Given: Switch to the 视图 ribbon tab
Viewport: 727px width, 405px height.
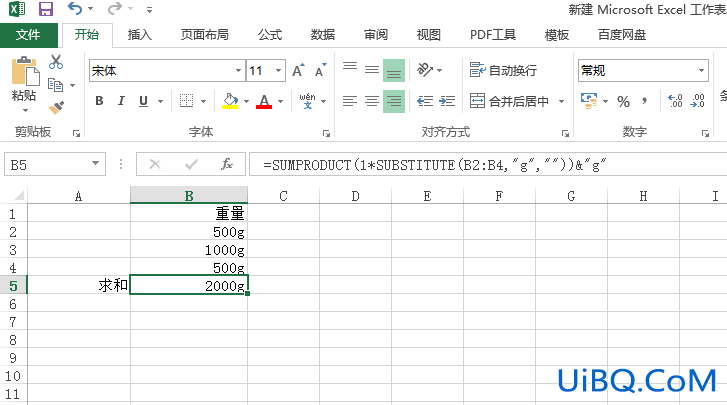Looking at the screenshot, I should pos(428,35).
